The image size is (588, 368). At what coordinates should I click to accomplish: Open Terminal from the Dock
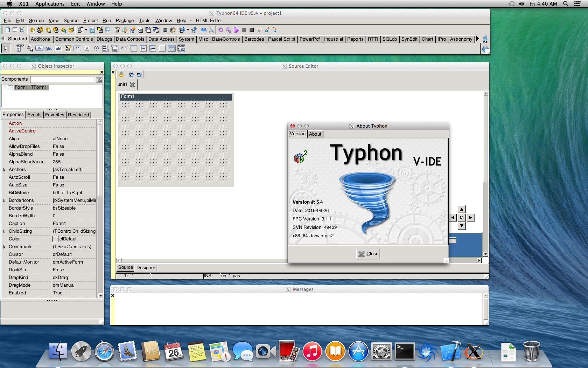click(405, 351)
